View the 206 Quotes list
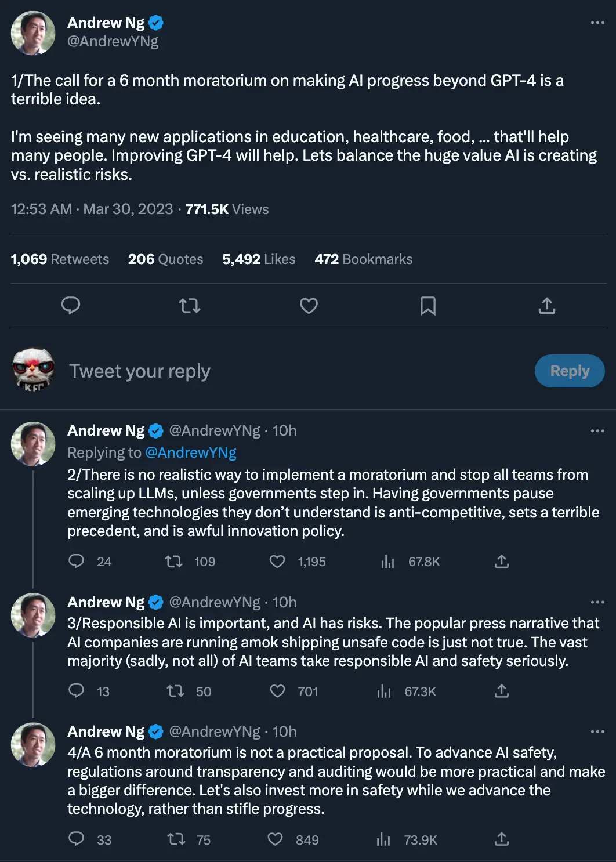This screenshot has height=862, width=616. point(165,259)
